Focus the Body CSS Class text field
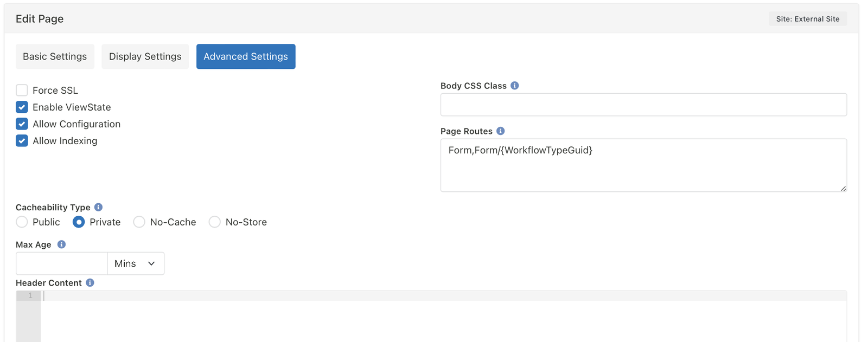This screenshot has width=868, height=342. point(643,105)
